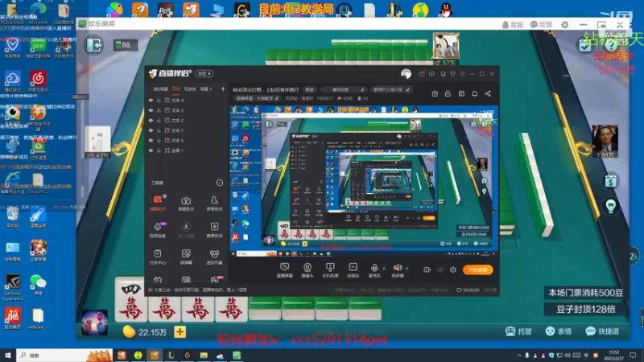This screenshot has height=362, width=644.
Task: Add the 直播屏幕 screen capture source
Action: (284, 270)
